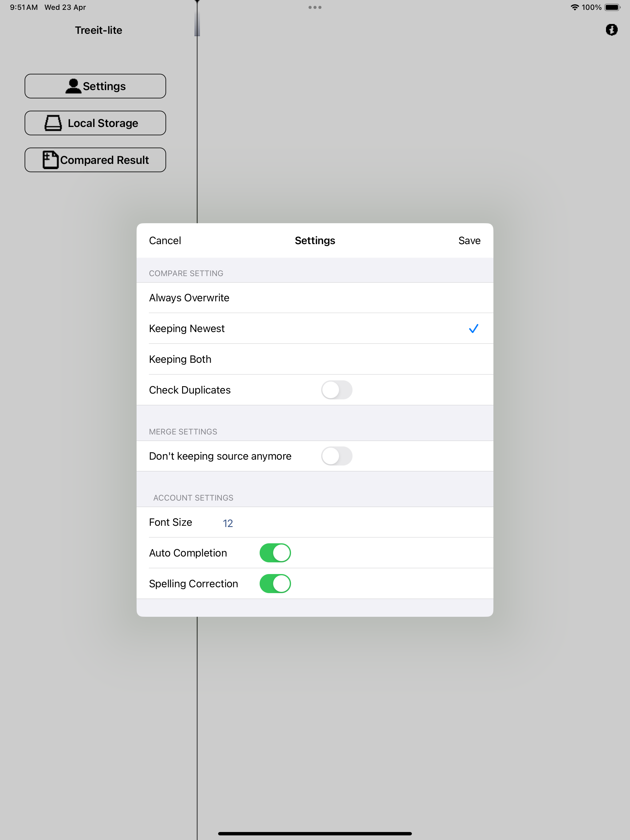Click the Font Size label

171,522
